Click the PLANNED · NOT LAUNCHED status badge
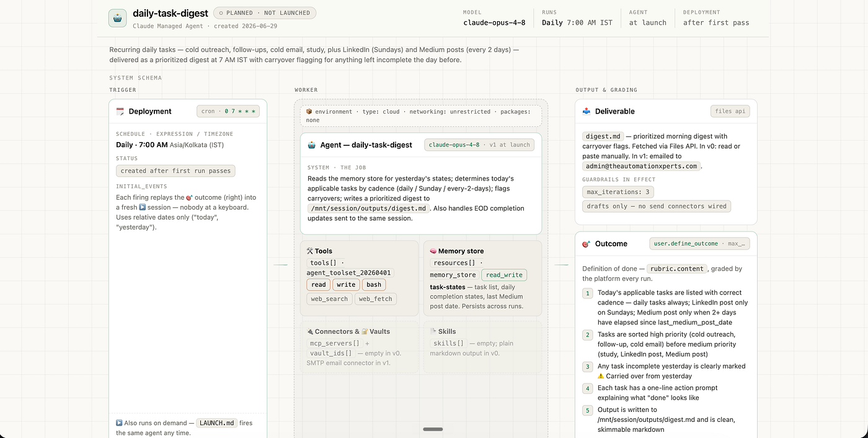The image size is (868, 438). 265,12
